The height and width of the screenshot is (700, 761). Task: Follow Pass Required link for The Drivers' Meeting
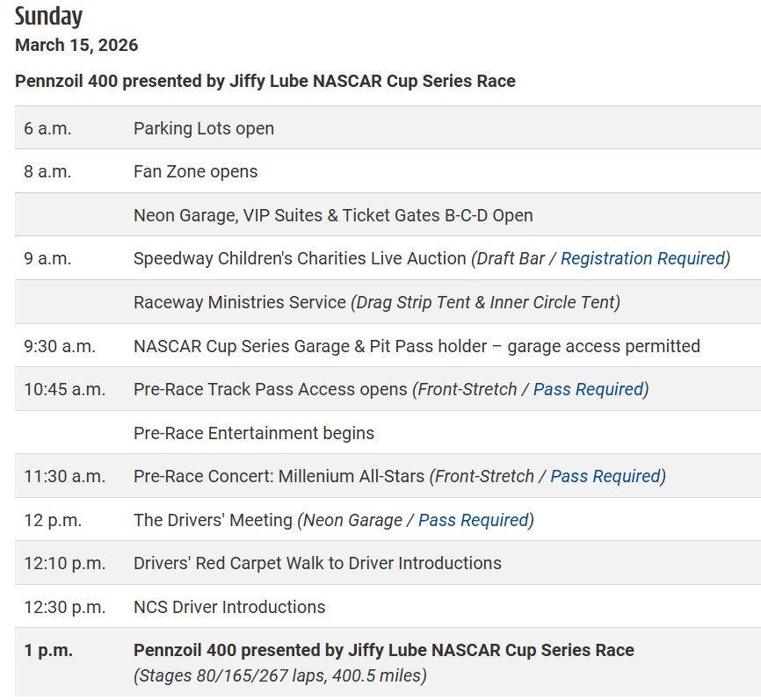coord(473,520)
